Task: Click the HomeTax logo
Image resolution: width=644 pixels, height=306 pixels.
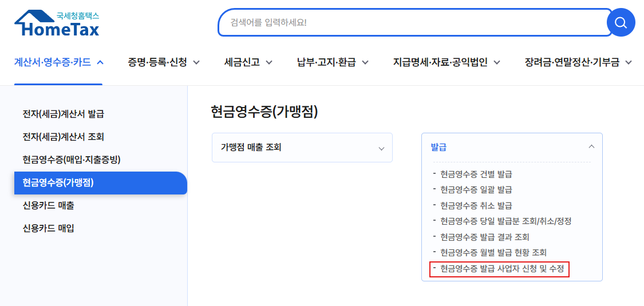Action: pos(57,24)
